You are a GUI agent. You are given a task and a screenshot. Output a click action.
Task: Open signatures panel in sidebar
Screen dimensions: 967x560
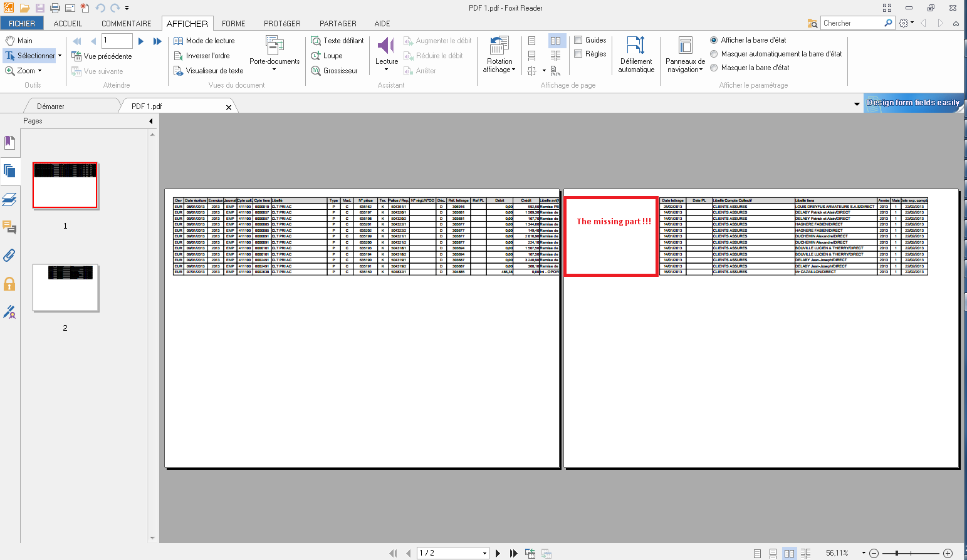(x=9, y=312)
